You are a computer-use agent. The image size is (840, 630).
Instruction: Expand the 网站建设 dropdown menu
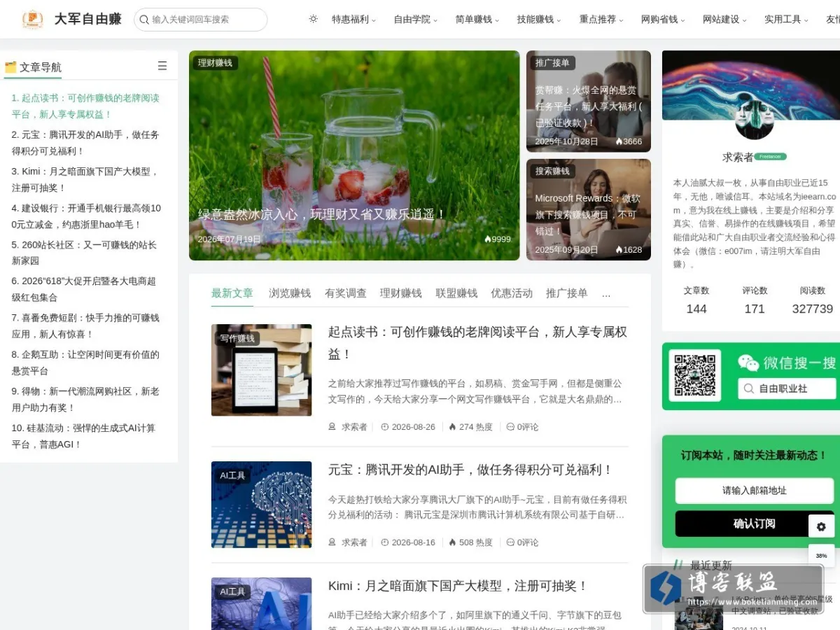coord(724,20)
